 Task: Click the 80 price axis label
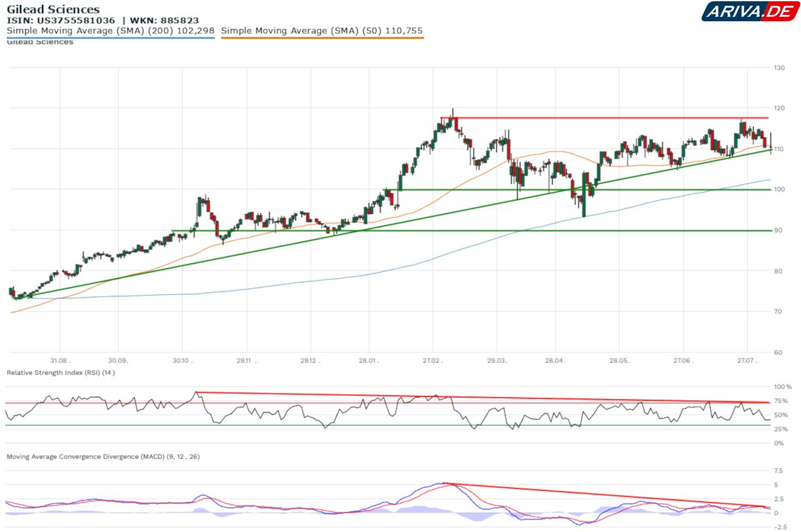click(x=777, y=270)
